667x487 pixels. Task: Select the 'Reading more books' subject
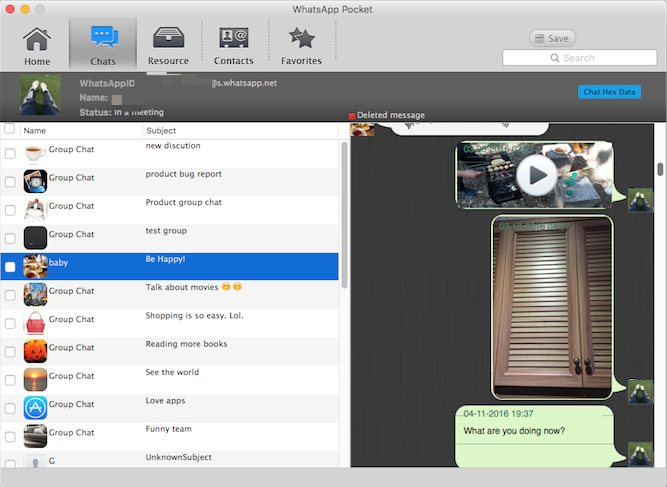(x=186, y=344)
